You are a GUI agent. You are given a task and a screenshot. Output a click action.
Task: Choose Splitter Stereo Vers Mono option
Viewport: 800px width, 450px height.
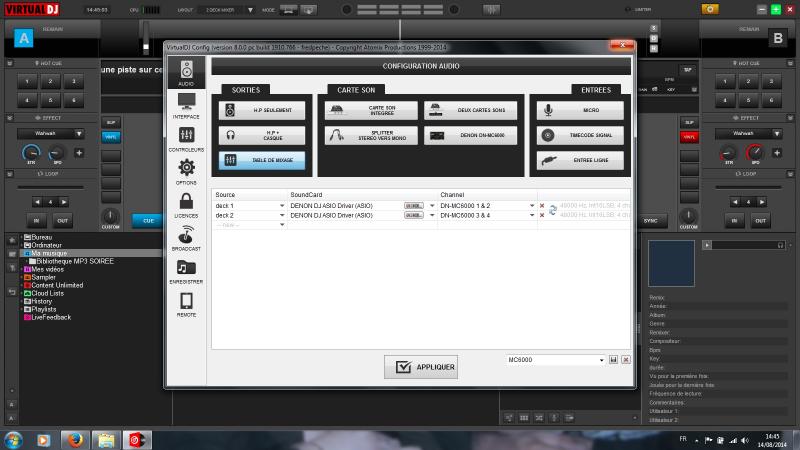(371, 135)
